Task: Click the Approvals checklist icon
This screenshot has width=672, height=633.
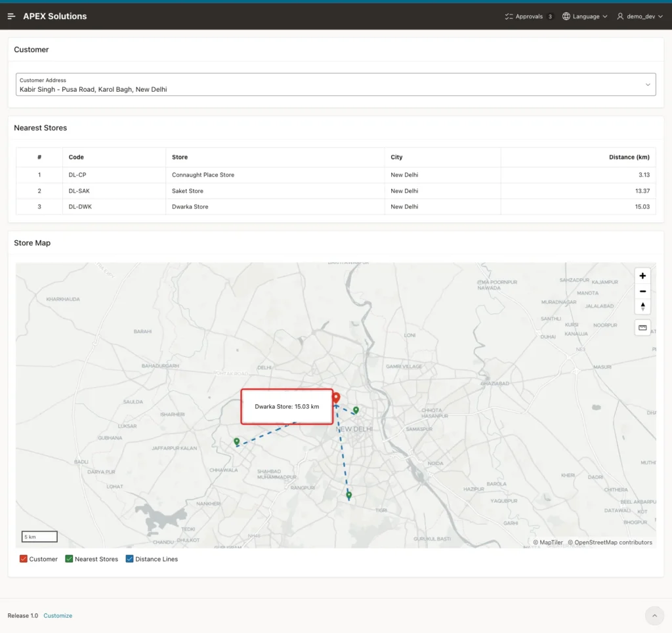Action: pos(509,16)
